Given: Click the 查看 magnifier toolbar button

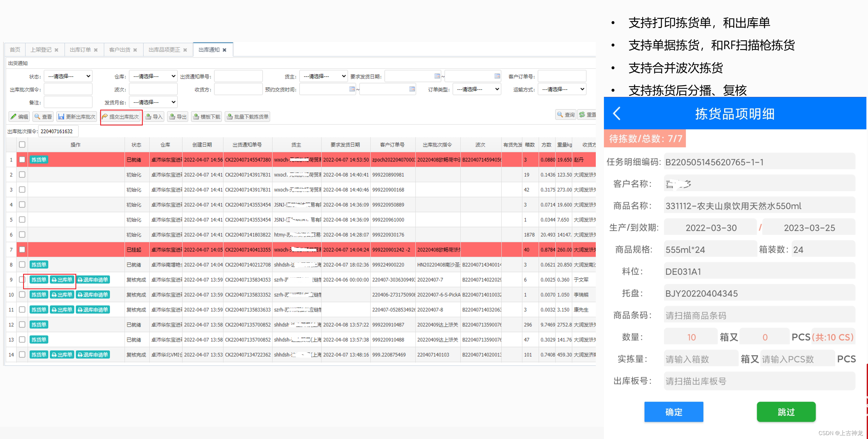Looking at the screenshot, I should [43, 116].
